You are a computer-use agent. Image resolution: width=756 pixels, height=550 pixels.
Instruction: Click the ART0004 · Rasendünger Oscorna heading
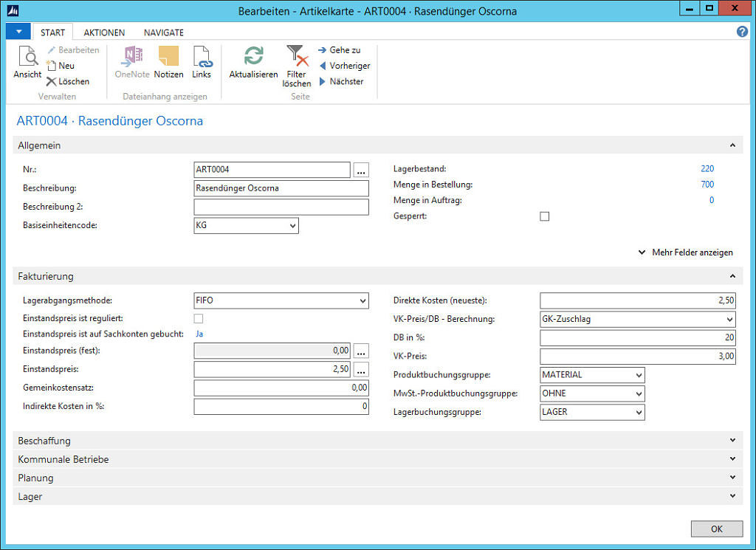[110, 120]
